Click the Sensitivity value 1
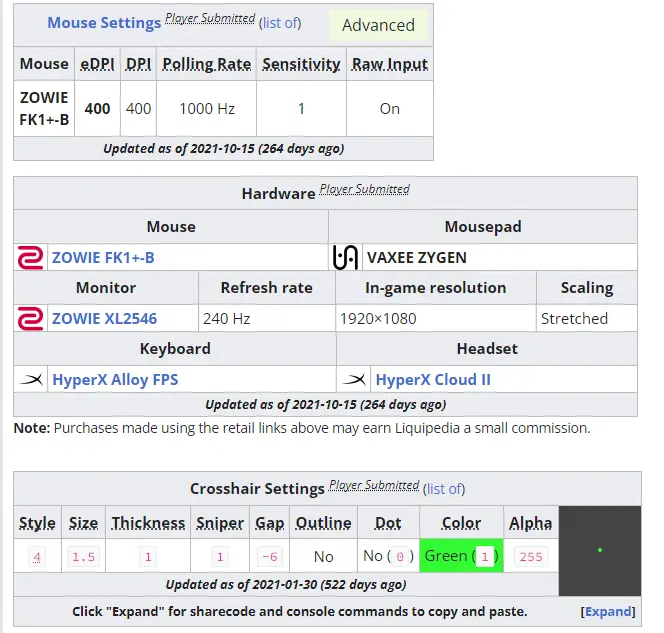 301,109
